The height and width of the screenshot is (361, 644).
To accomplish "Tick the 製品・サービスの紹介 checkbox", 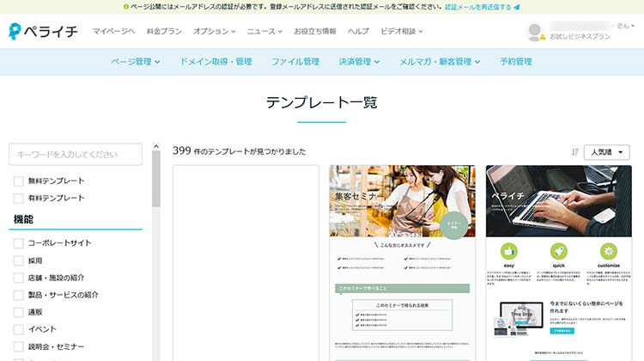I will tap(19, 295).
